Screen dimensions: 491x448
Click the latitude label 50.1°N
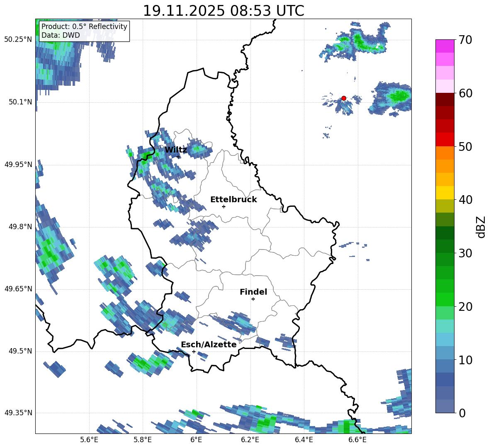(x=20, y=102)
